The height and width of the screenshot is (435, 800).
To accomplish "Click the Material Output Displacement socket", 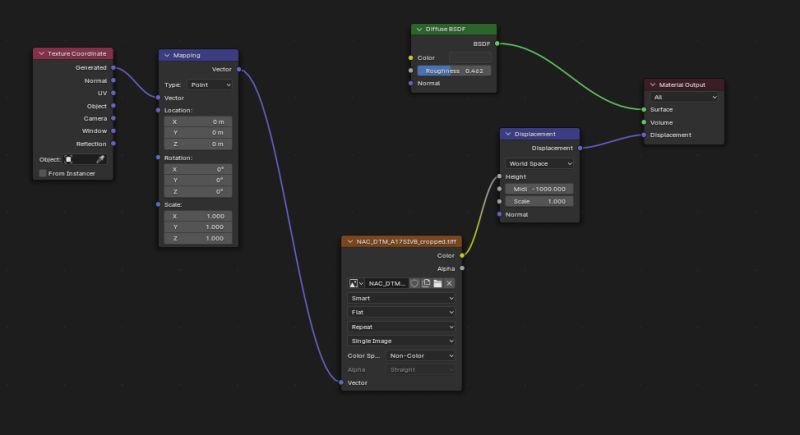I will pyautogui.click(x=644, y=135).
